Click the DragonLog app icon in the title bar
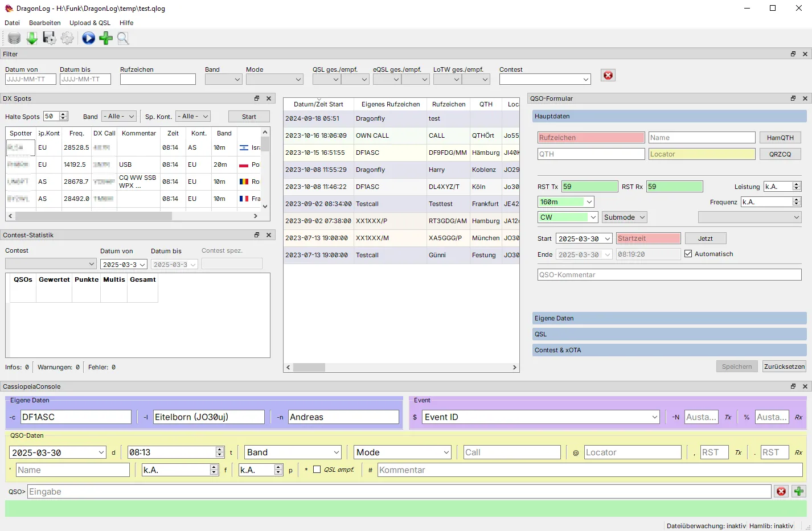812x531 pixels. [x=9, y=9]
